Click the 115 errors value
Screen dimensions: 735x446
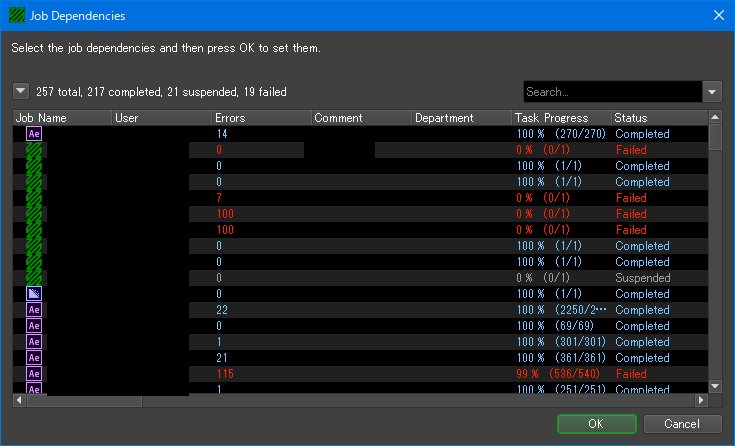[225, 374]
